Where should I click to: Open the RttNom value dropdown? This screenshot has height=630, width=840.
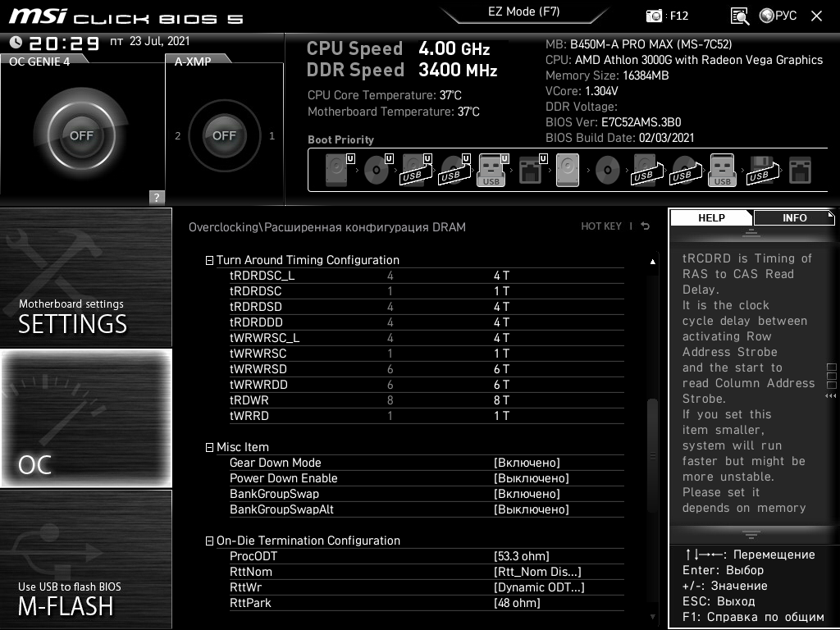[x=536, y=571]
